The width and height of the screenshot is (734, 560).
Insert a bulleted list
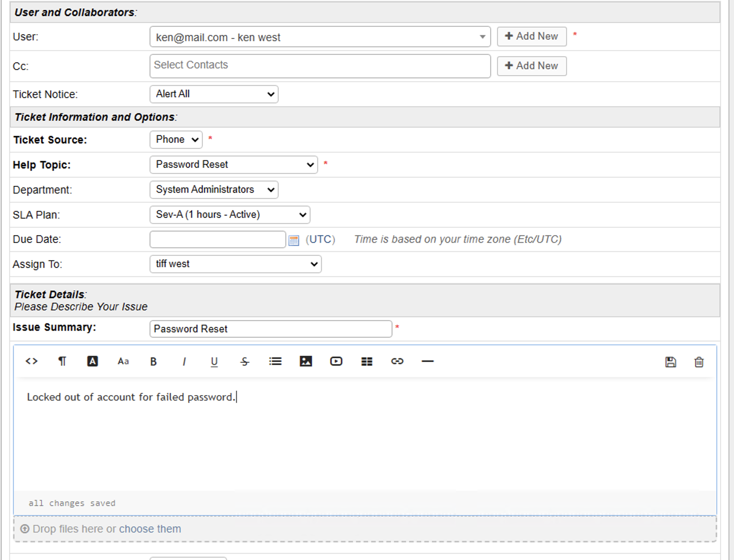[275, 361]
